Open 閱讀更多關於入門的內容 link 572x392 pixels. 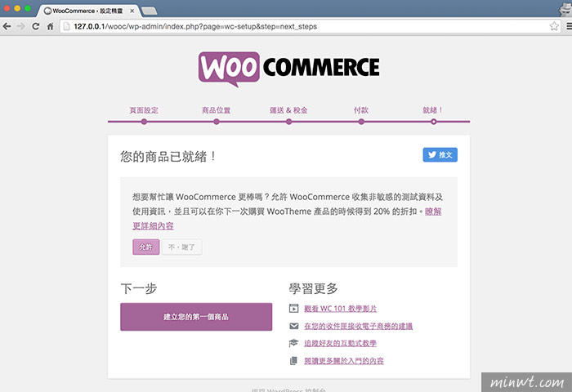344,361
